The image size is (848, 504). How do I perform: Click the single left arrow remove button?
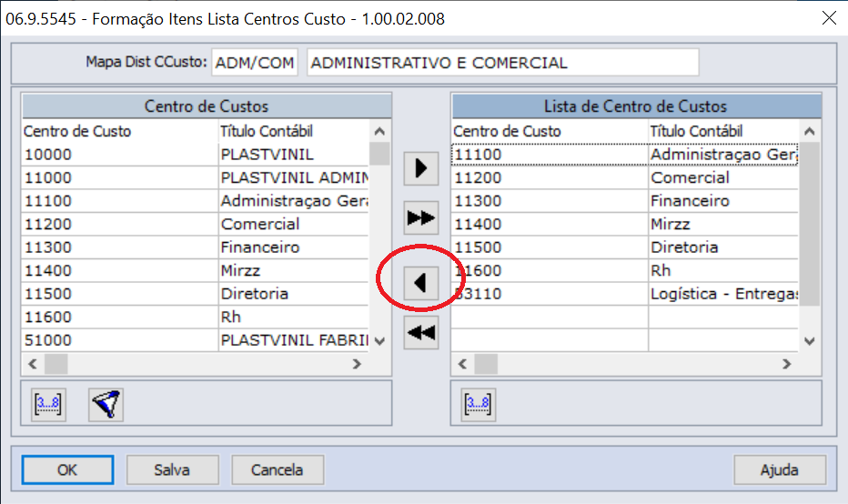point(420,283)
